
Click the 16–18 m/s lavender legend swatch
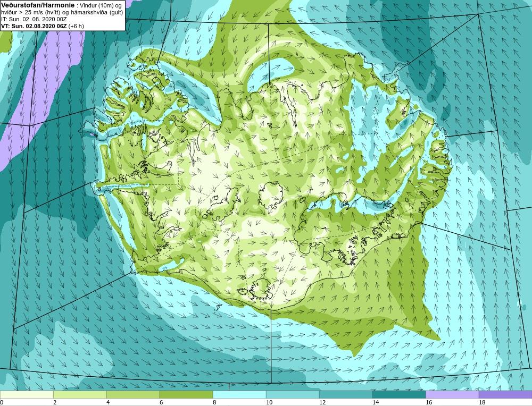[x=452, y=394]
